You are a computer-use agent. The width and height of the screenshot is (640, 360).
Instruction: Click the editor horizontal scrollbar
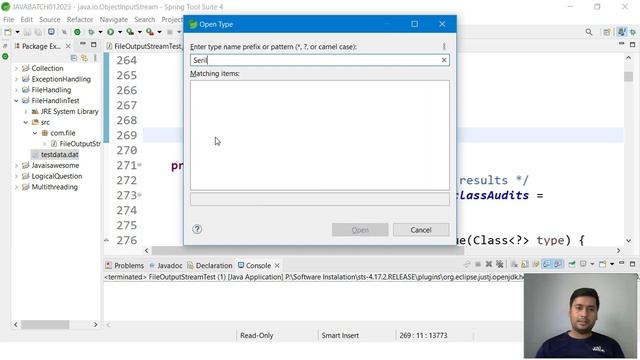(x=307, y=250)
